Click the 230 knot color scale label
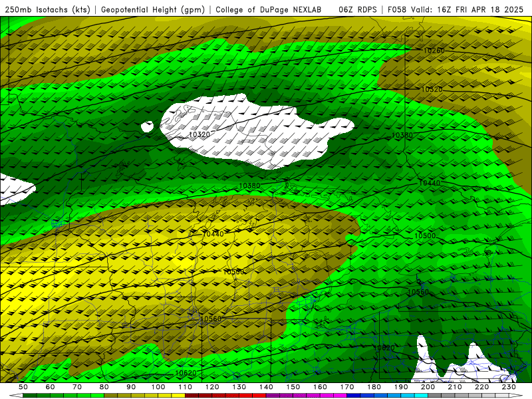This screenshot has height=399, width=532. click(509, 387)
